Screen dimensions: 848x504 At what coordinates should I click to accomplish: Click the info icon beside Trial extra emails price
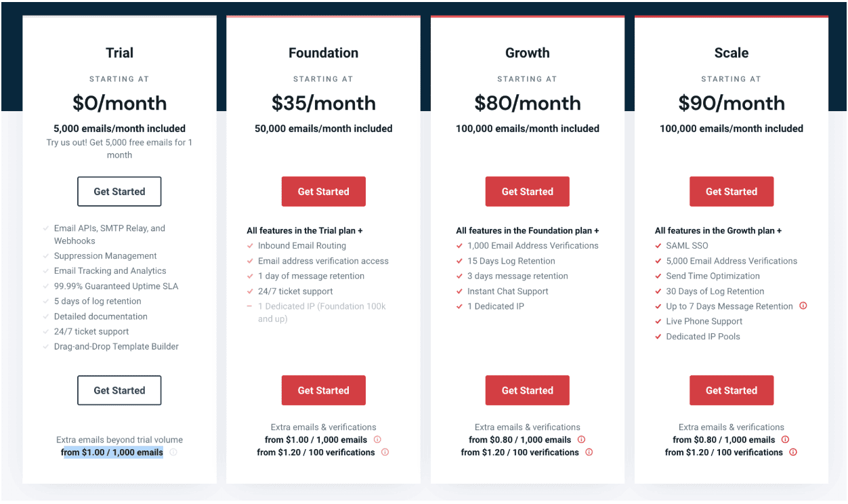click(173, 453)
